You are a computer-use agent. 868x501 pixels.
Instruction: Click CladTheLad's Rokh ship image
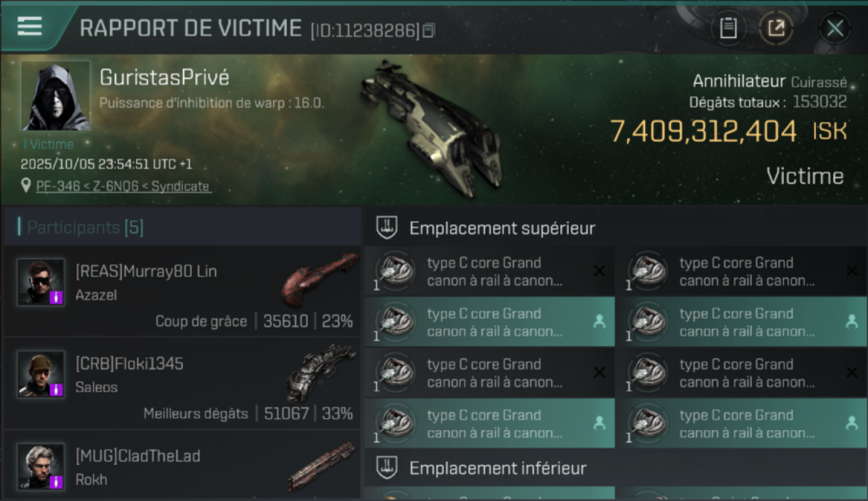pyautogui.click(x=322, y=466)
